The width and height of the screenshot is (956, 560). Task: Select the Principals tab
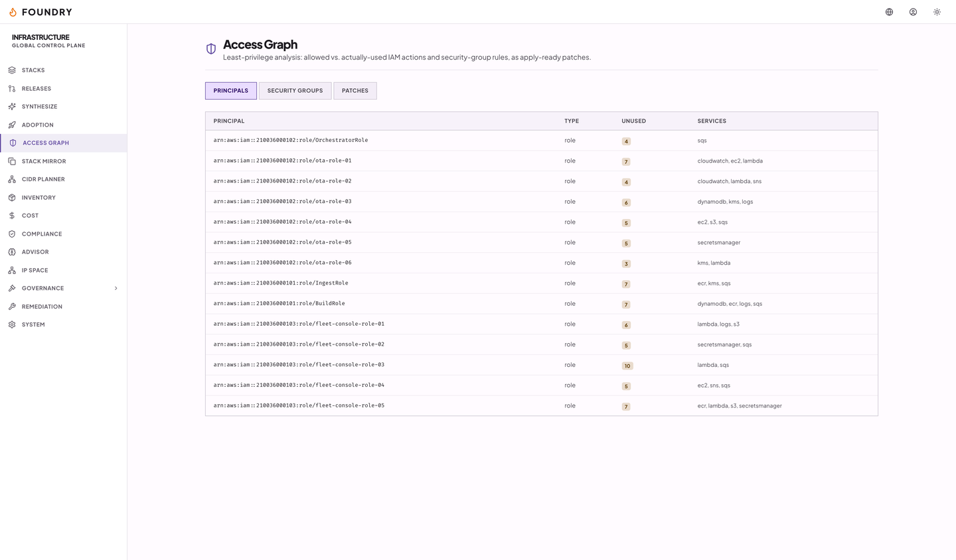coord(231,91)
